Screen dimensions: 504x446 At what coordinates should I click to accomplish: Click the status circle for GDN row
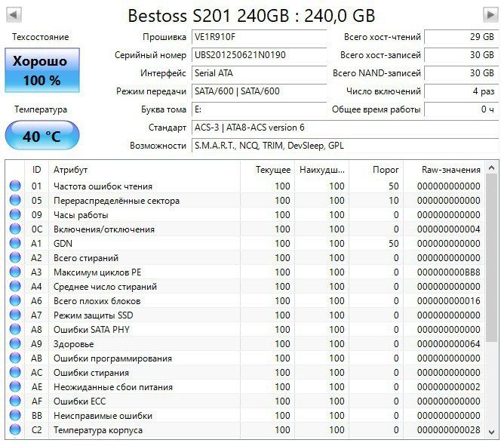point(15,243)
